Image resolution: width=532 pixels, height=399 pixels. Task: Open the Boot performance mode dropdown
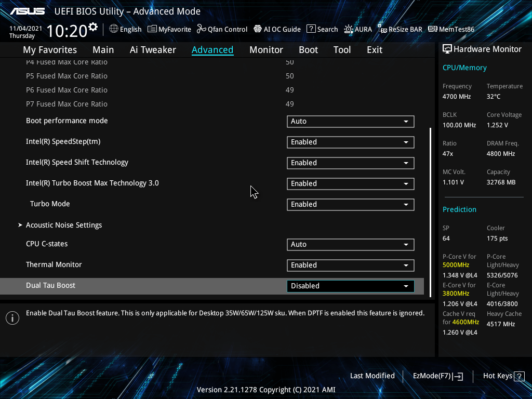click(351, 122)
